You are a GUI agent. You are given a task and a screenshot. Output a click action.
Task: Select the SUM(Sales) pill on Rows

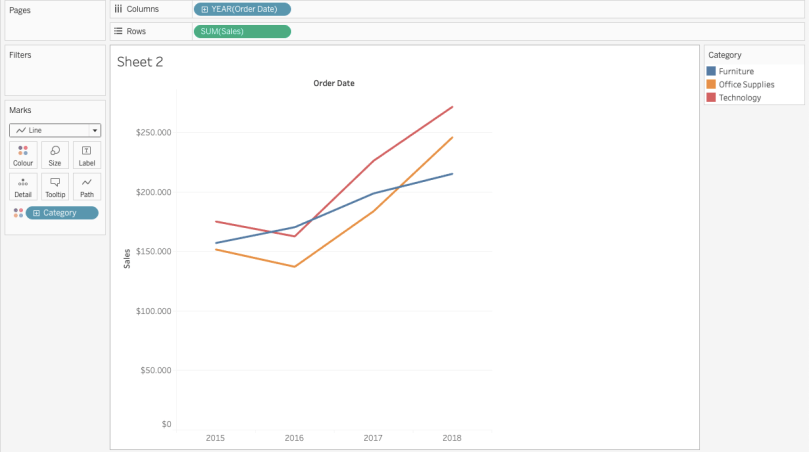(x=242, y=31)
